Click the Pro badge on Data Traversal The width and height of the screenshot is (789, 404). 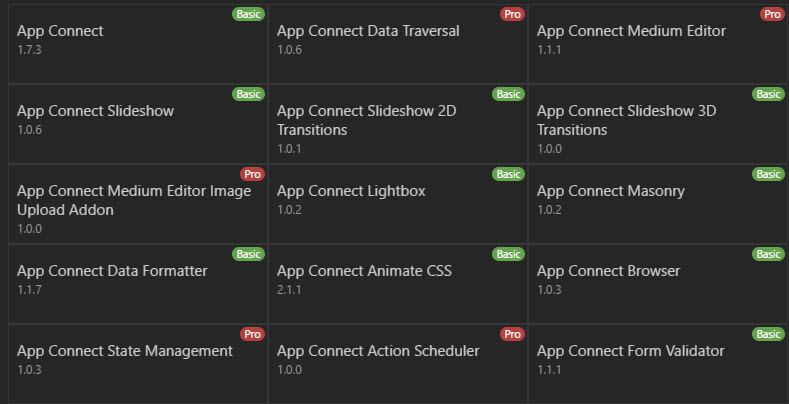[511, 14]
